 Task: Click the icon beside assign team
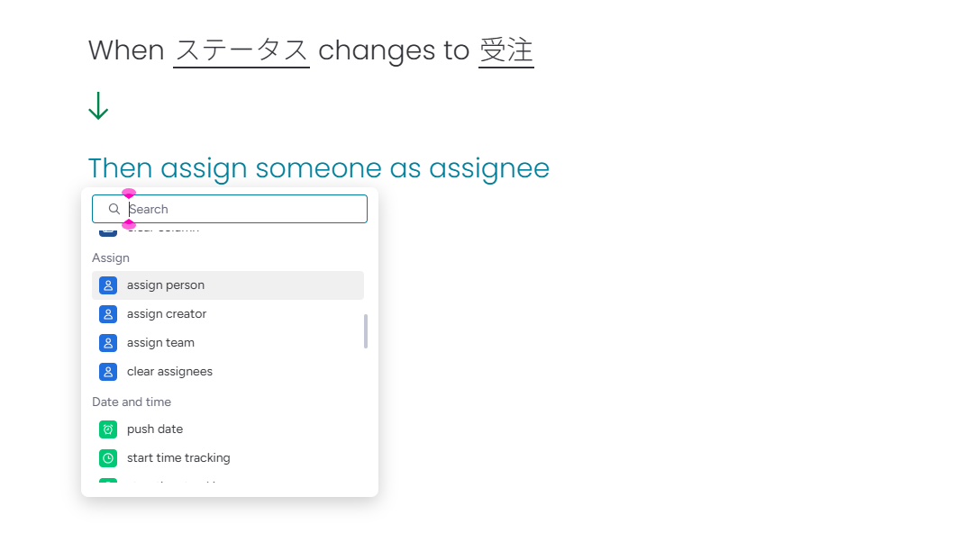click(x=108, y=343)
